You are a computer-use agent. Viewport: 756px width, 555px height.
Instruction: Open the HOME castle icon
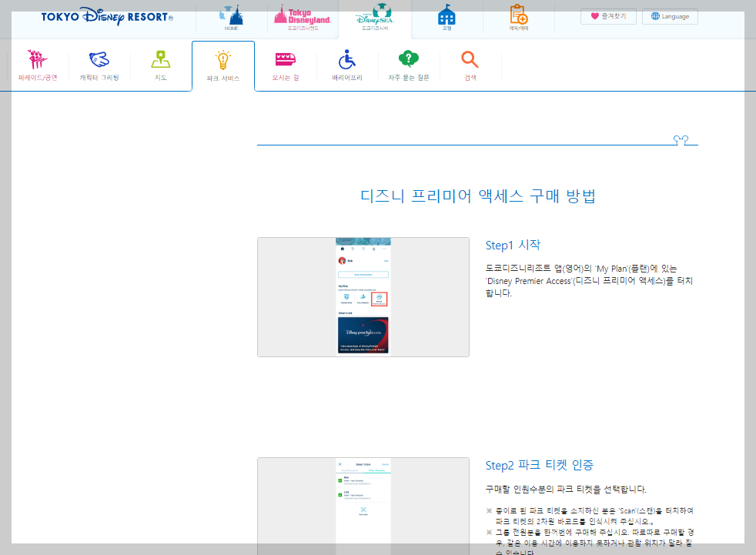[232, 18]
